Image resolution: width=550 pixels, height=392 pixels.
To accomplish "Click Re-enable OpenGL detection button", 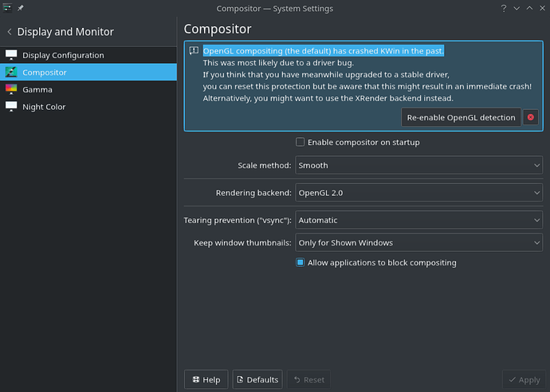I will [x=461, y=117].
